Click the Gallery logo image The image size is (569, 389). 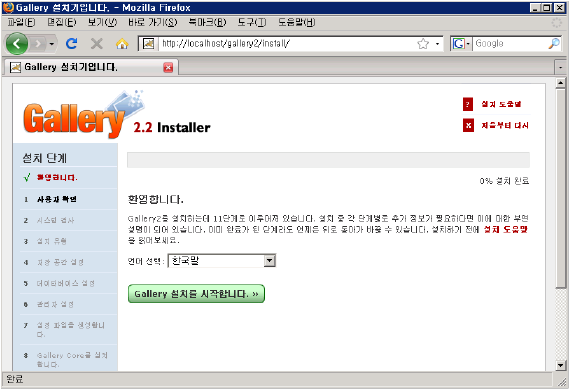coord(83,115)
